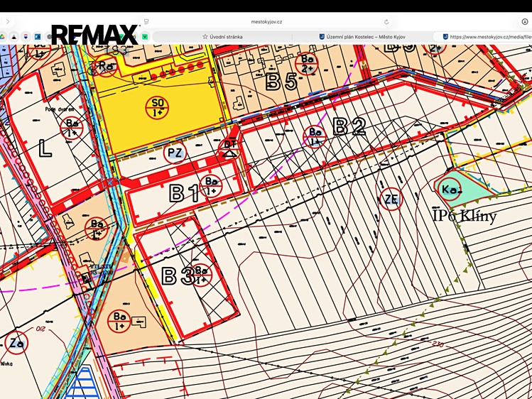The height and width of the screenshot is (399, 532).
Task: Reload the mestokyjov.cz page
Action: (386, 22)
